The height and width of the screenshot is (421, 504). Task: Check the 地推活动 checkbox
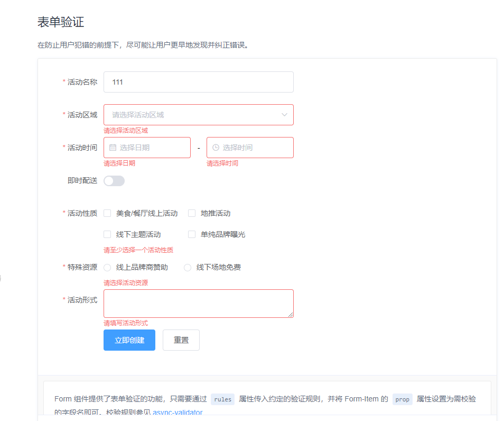(x=192, y=213)
